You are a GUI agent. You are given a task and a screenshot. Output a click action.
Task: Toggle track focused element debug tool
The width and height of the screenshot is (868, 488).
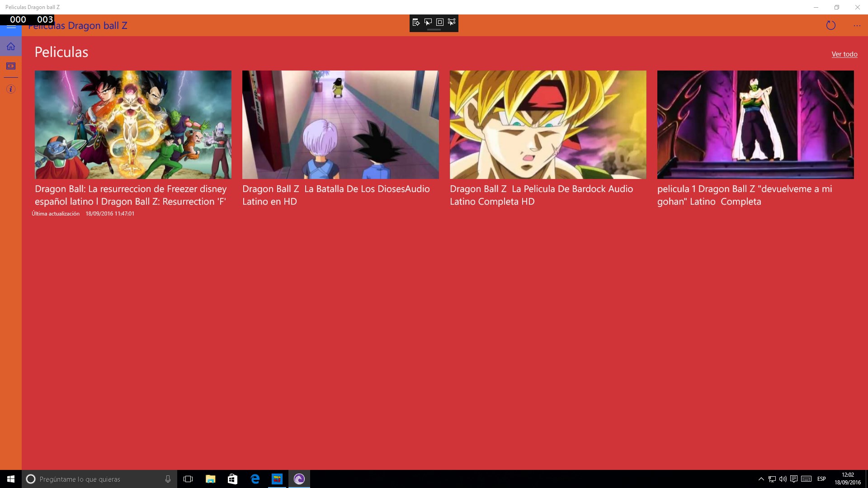point(451,22)
